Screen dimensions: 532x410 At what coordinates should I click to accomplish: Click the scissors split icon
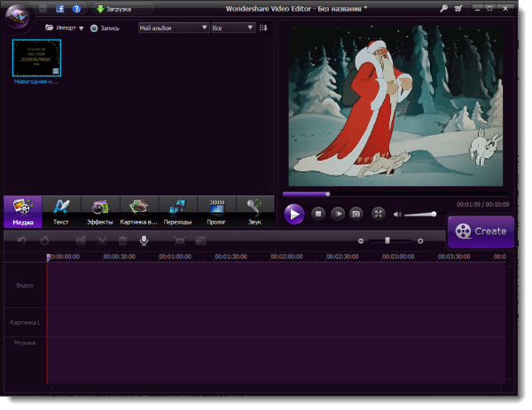click(x=102, y=240)
